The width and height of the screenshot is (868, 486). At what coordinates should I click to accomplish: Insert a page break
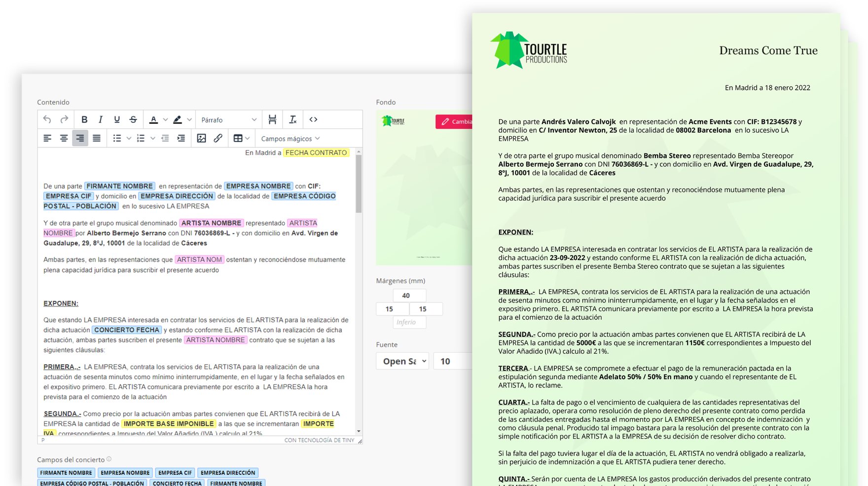272,119
